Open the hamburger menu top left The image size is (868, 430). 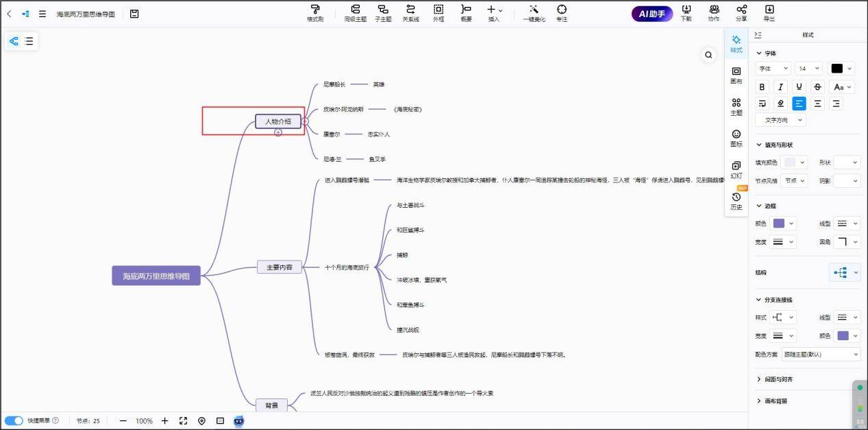42,13
